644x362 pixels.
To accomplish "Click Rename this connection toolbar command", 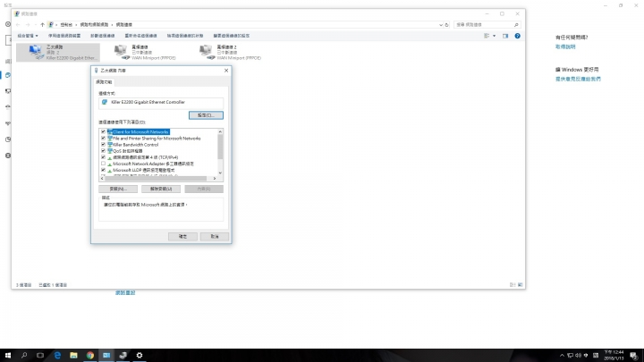I will click(140, 36).
